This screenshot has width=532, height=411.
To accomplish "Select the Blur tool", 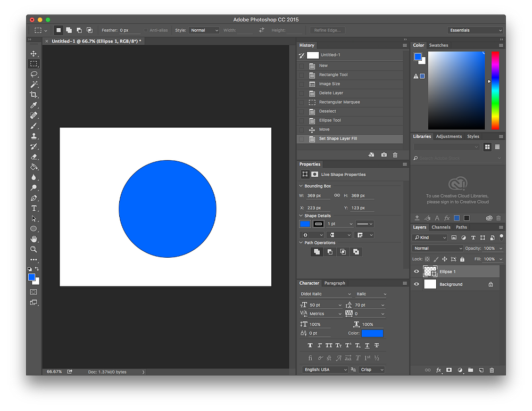I will [34, 177].
